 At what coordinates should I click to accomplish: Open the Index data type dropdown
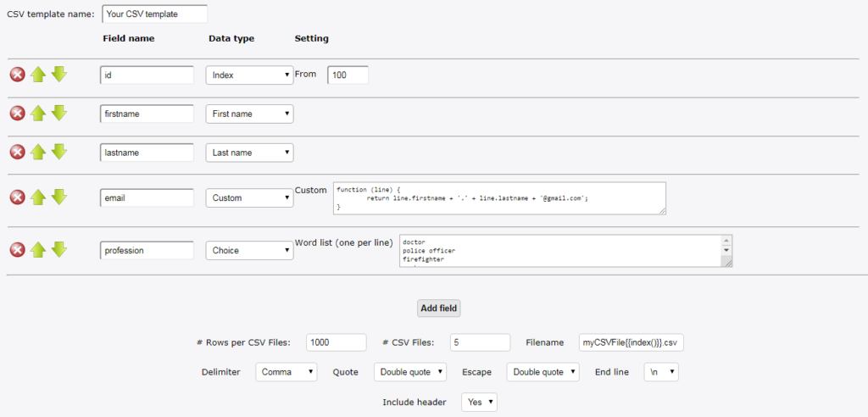(x=249, y=75)
